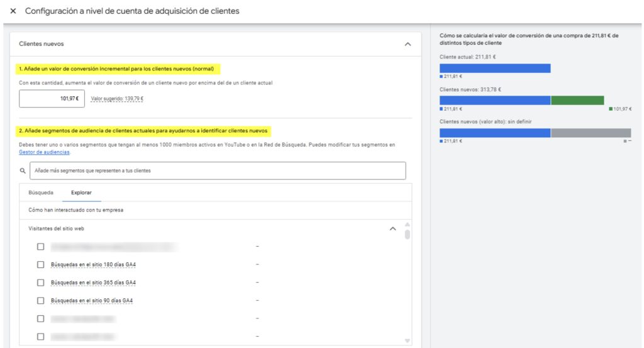
Task: Click the blue Cliente actual bar
Action: tap(495, 68)
